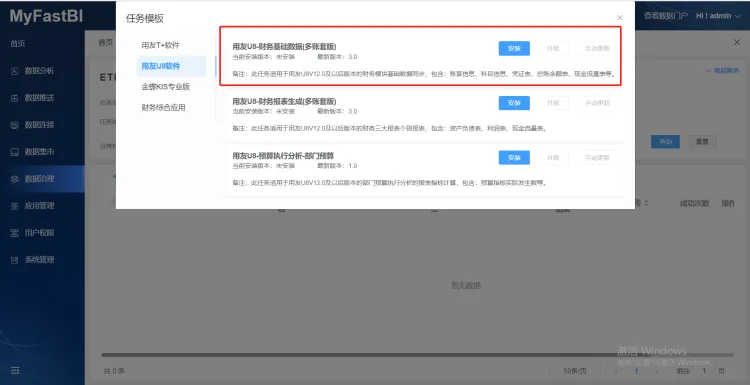Go to previous page with the left arrow

(x=617, y=371)
